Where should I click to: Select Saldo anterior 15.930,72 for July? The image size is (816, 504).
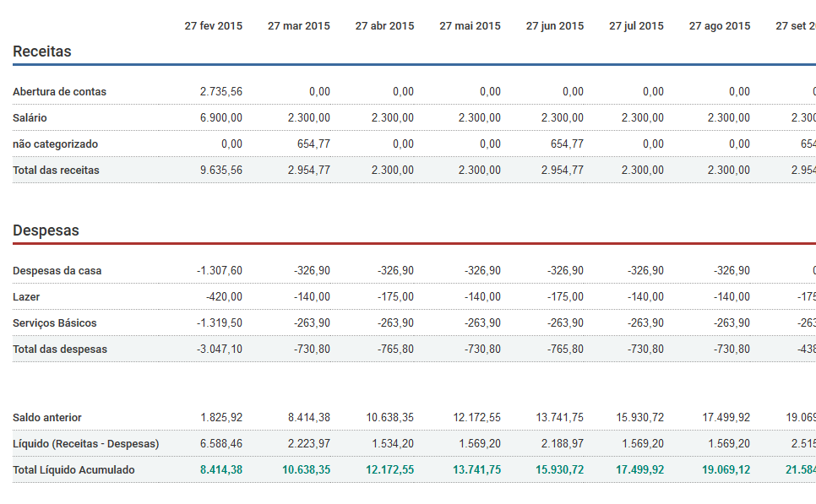pos(640,418)
